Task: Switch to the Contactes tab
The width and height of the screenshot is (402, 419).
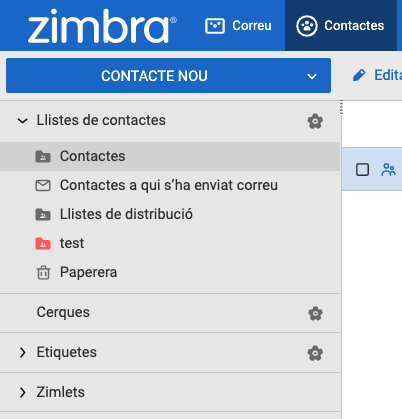Action: pos(341,26)
